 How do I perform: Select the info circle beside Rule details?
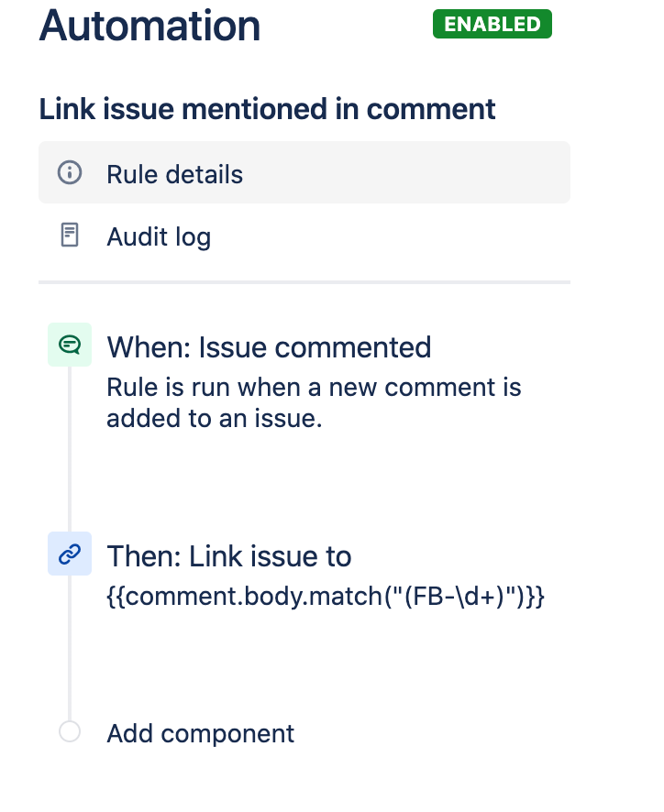click(x=70, y=172)
